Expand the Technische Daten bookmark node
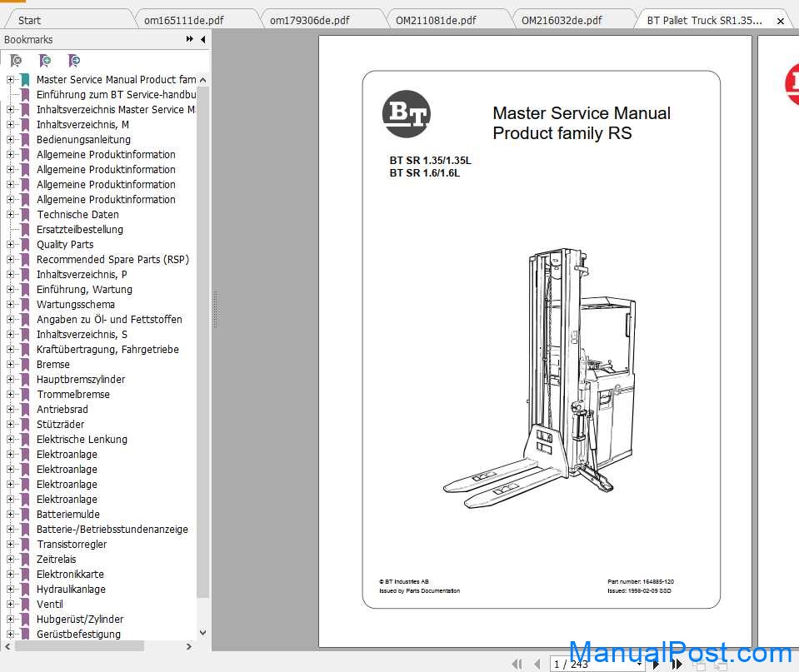Image resolution: width=799 pixels, height=672 pixels. click(10, 215)
